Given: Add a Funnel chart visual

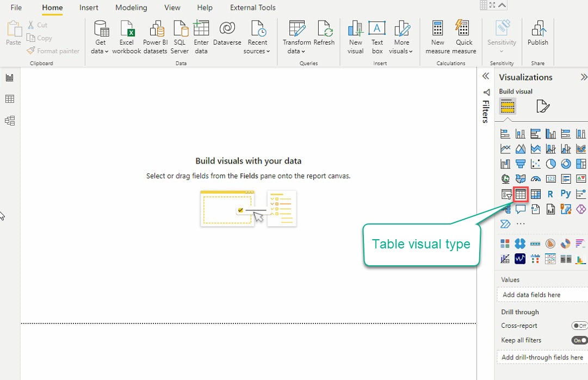Looking at the screenshot, I should tap(520, 164).
